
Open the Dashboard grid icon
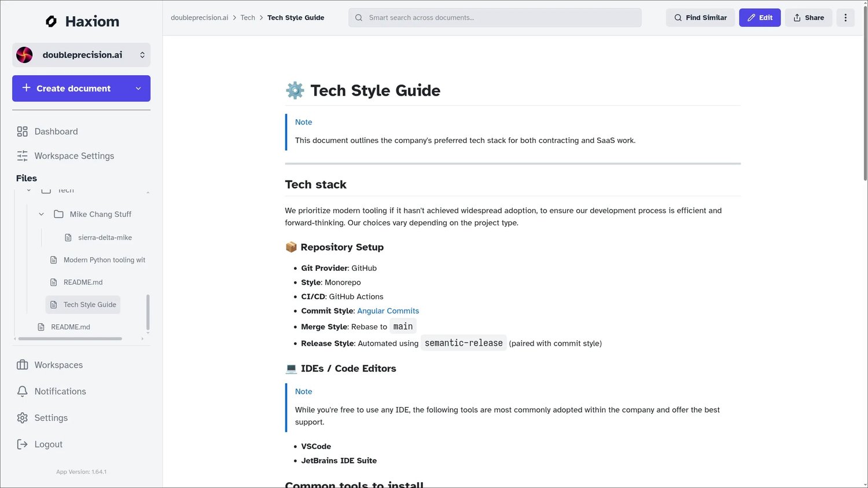click(x=23, y=131)
